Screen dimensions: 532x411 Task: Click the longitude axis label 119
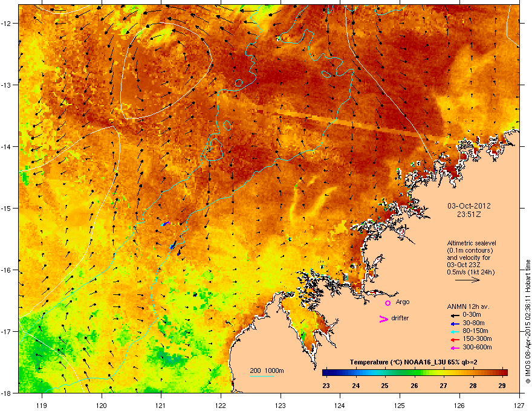click(42, 405)
